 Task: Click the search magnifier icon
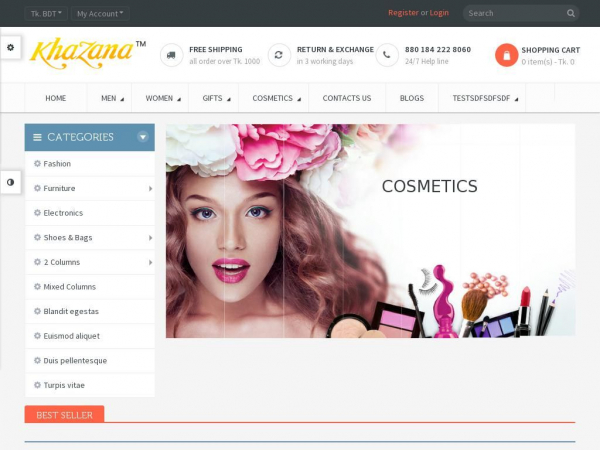[571, 13]
